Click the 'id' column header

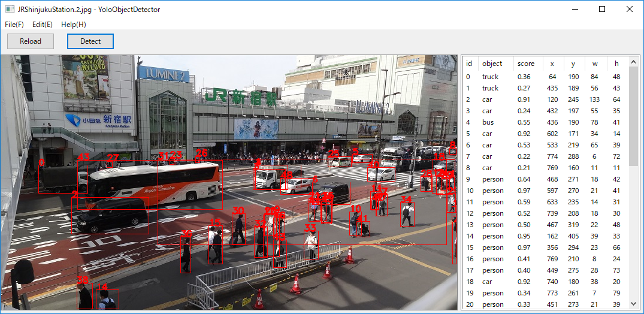(x=470, y=64)
